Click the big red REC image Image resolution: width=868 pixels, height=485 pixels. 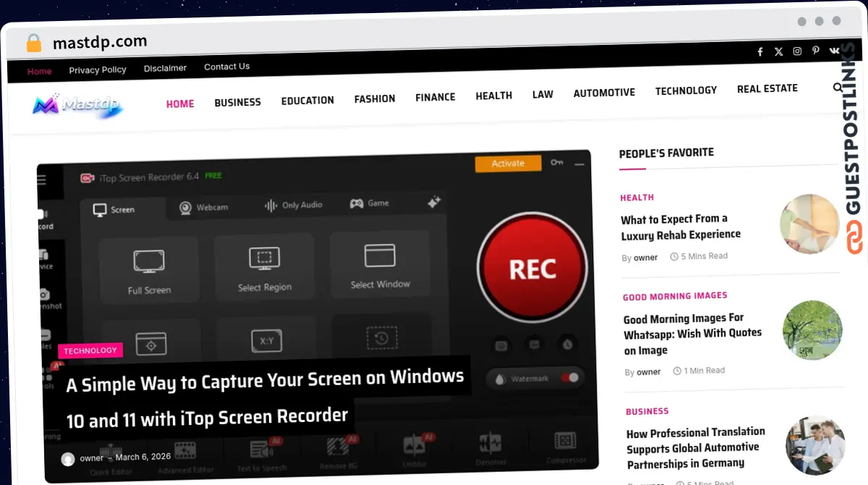point(532,269)
